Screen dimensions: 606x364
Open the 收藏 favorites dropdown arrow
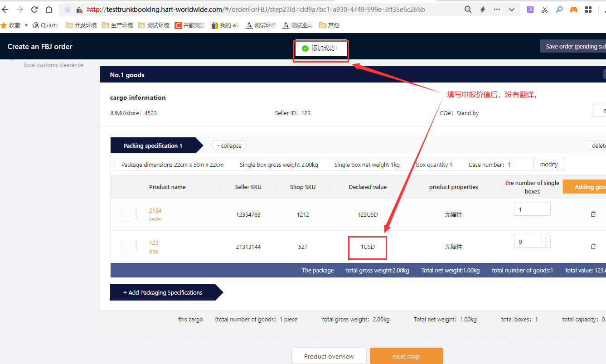(x=26, y=25)
